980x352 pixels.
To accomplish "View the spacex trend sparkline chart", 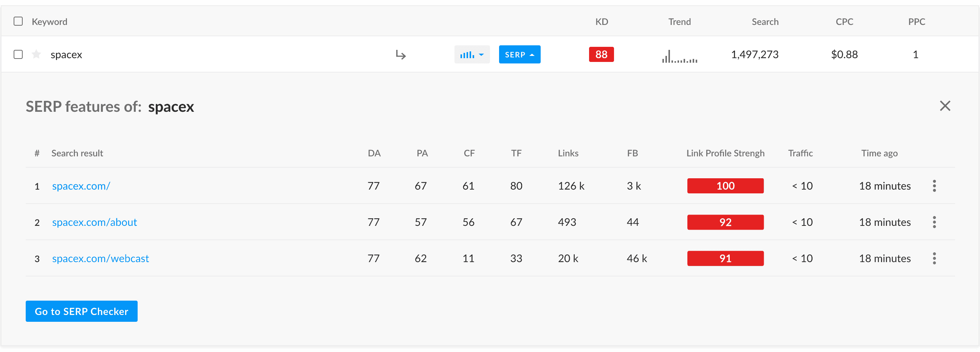I will click(x=679, y=56).
